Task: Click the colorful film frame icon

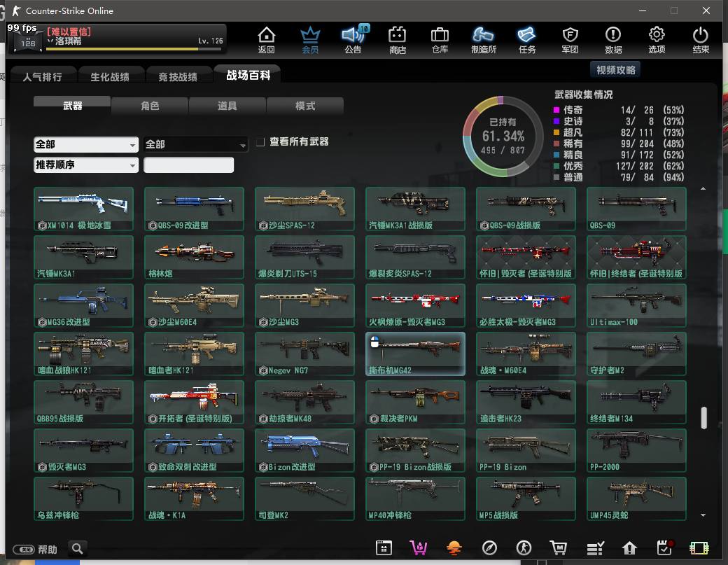Action: point(699,548)
